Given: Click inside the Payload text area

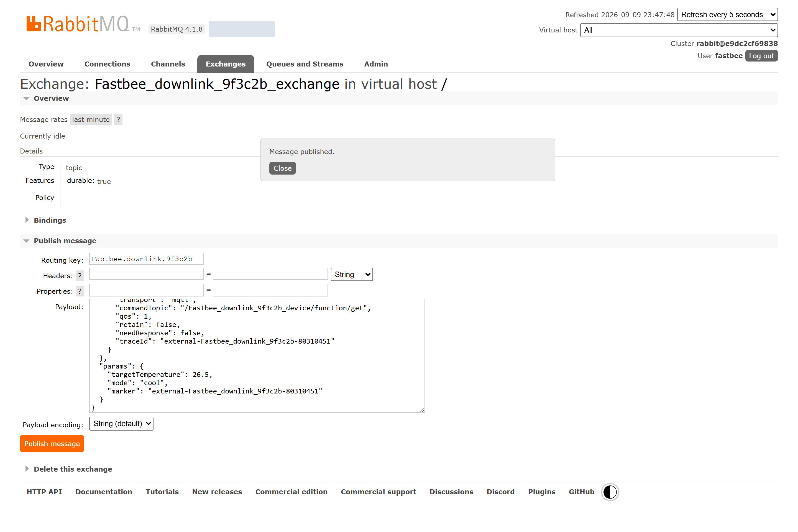Looking at the screenshot, I should click(257, 355).
